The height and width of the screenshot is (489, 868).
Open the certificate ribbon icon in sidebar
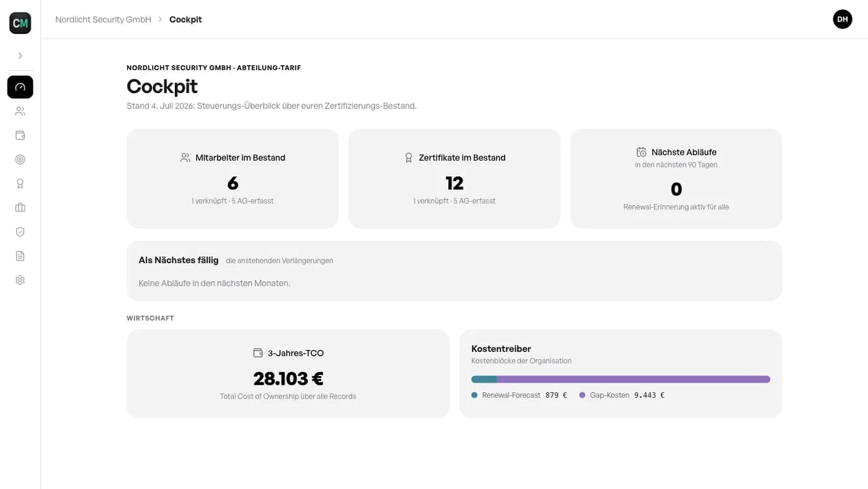pos(20,184)
